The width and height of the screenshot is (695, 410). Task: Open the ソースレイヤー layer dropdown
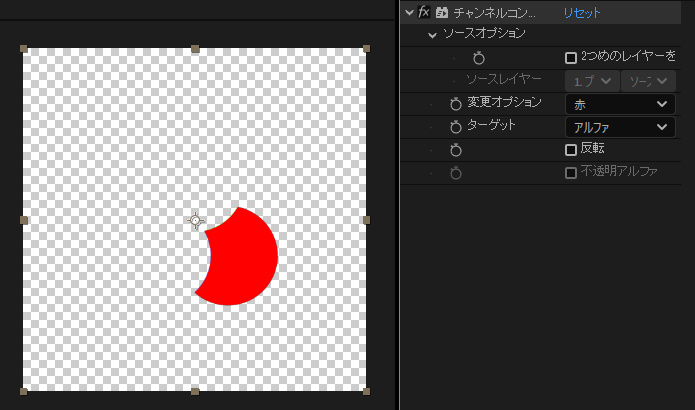[592, 81]
